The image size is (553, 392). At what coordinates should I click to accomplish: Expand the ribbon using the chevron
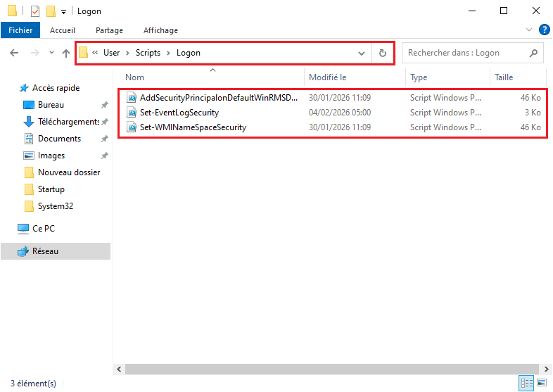(530, 30)
